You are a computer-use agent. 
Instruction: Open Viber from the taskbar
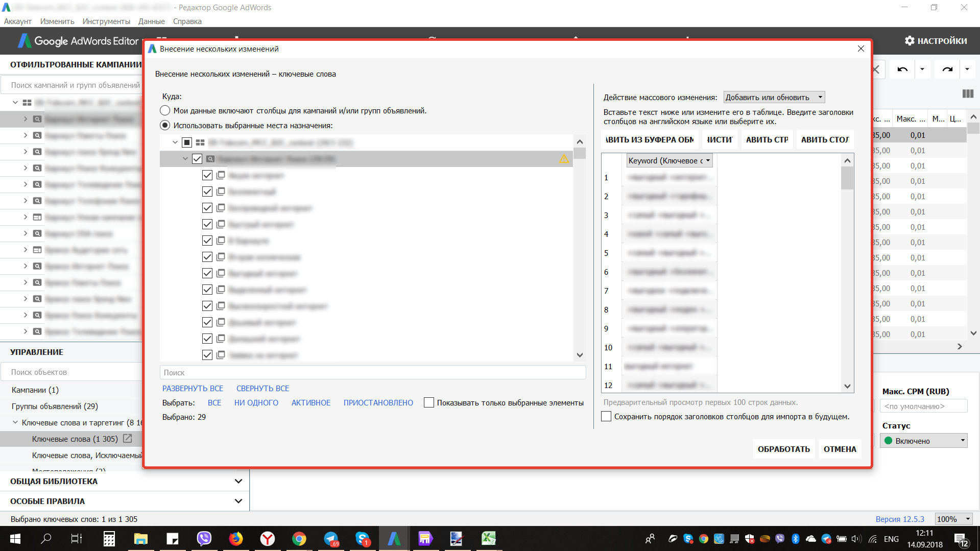coord(204,538)
